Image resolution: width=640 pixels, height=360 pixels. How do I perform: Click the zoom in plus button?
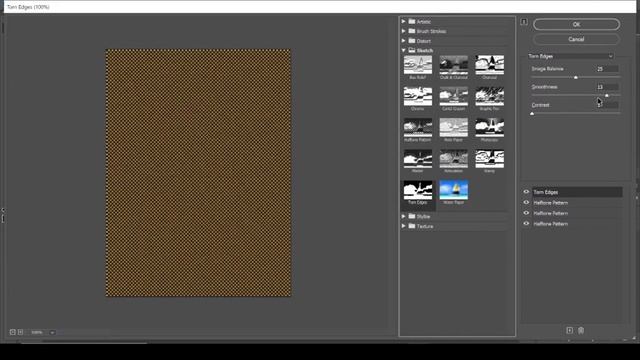coord(20,332)
